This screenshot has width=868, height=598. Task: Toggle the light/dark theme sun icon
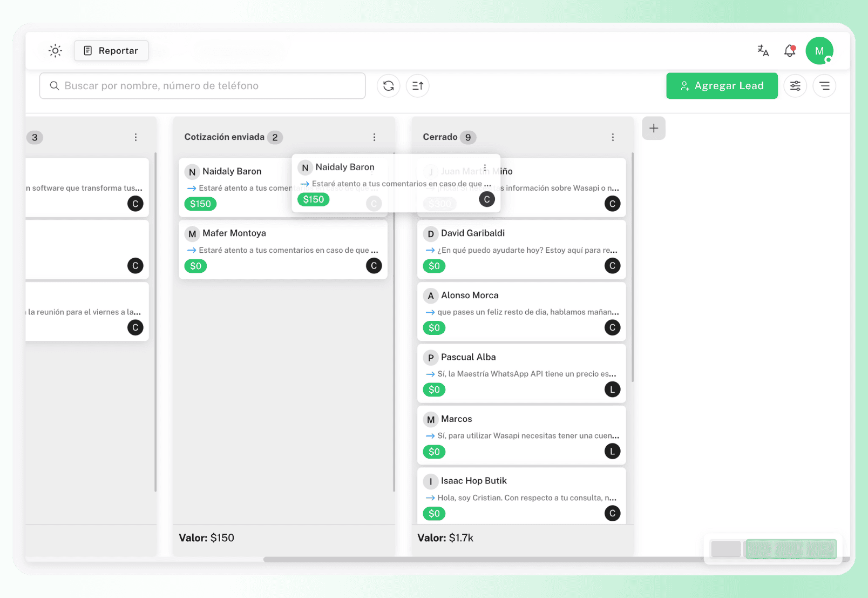click(x=55, y=51)
